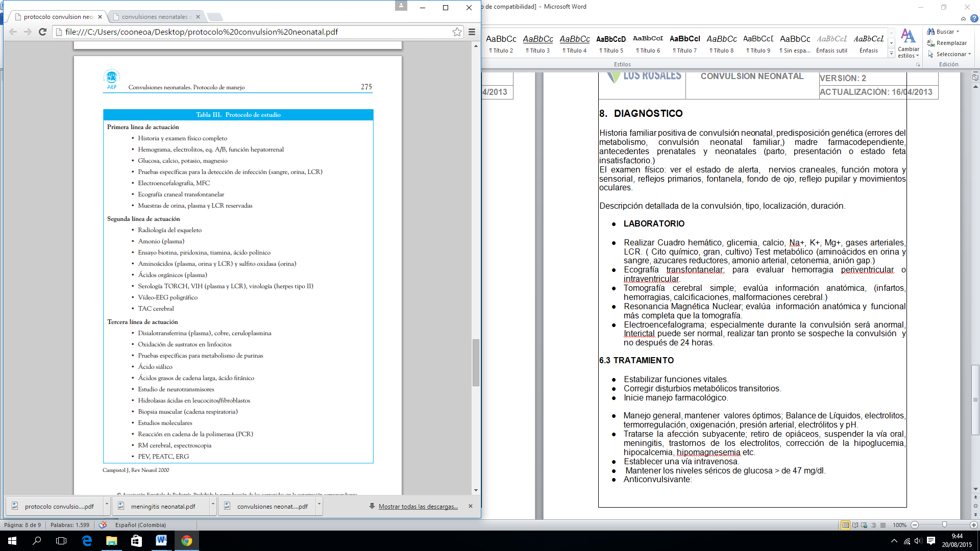Screen dimensions: 980x551
Task: Switch to Full Screen Reading view icon
Action: click(855, 525)
